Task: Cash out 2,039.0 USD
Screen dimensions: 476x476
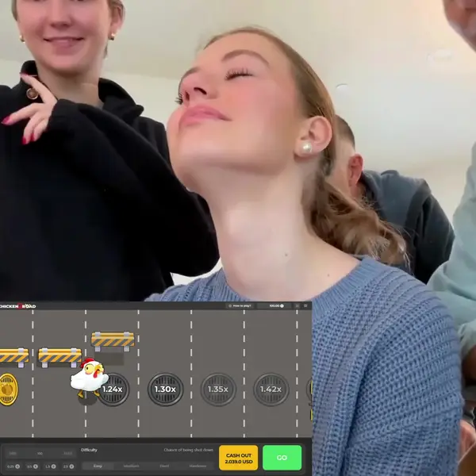Action: pos(238,458)
